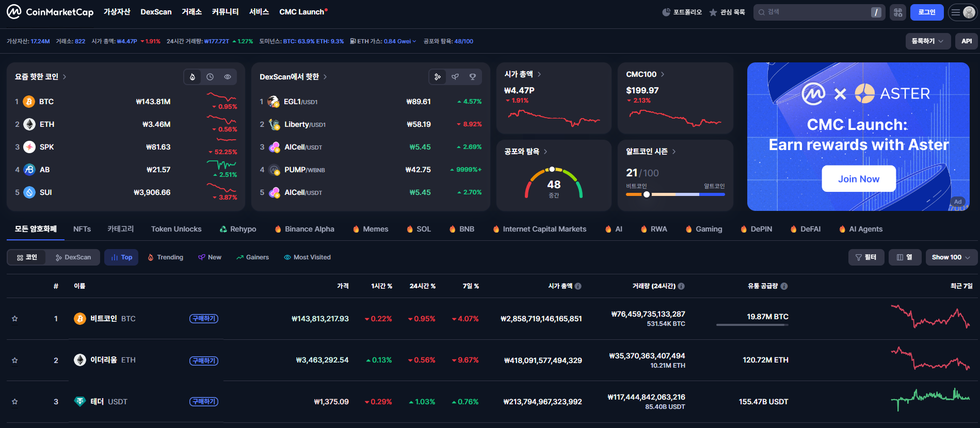Open the EGL1/USD1 pair icon
Viewport: 980px width, 428px height.
(x=274, y=102)
